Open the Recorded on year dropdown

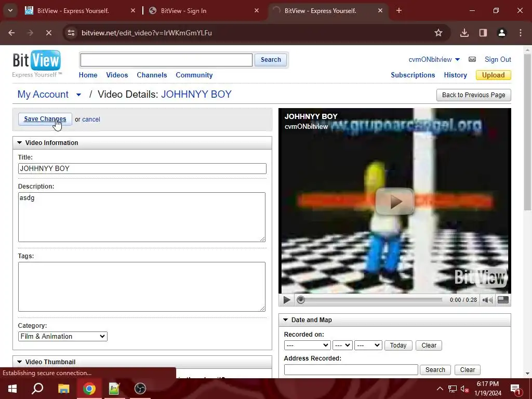click(x=368, y=345)
